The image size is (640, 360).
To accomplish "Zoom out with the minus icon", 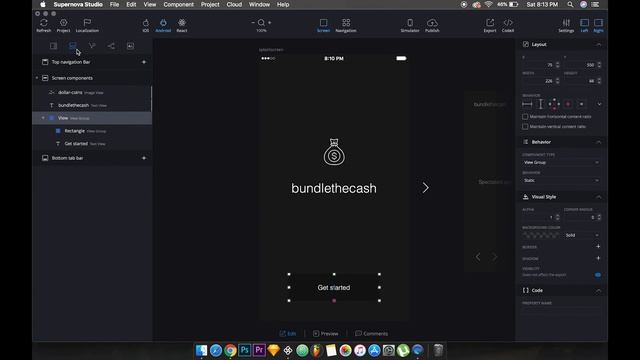I will tap(253, 22).
